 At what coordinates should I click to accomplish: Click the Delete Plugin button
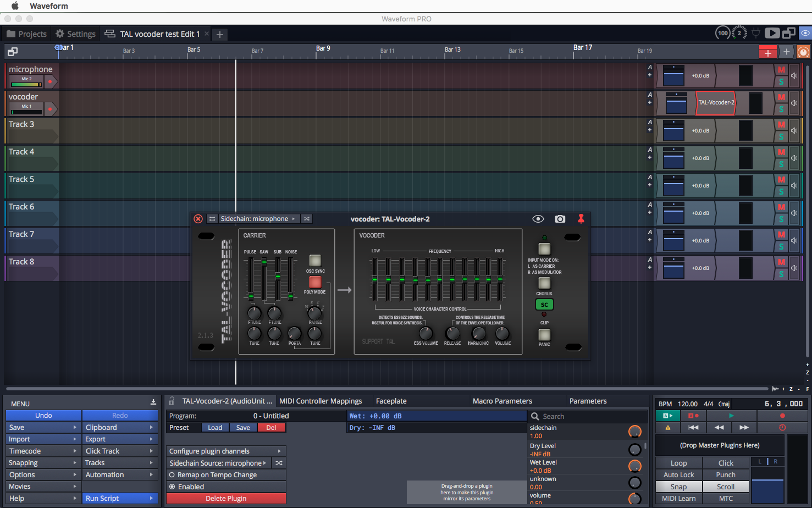(226, 499)
